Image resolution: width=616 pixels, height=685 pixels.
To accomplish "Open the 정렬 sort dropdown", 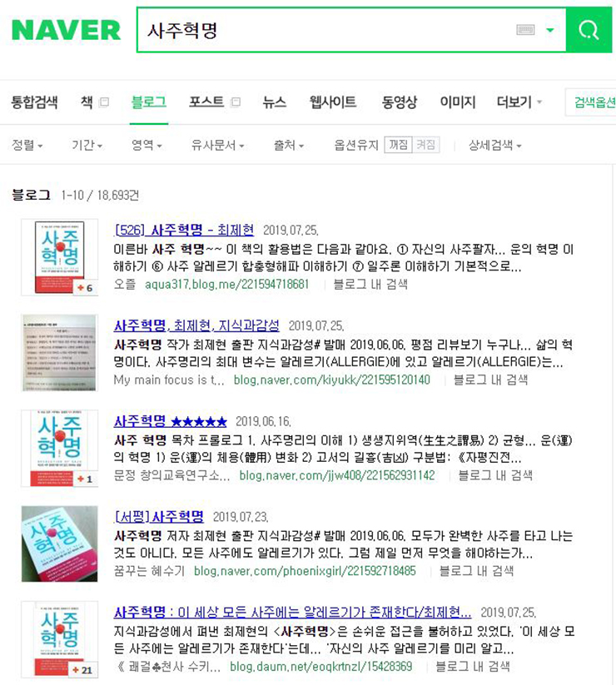I will pos(27,145).
